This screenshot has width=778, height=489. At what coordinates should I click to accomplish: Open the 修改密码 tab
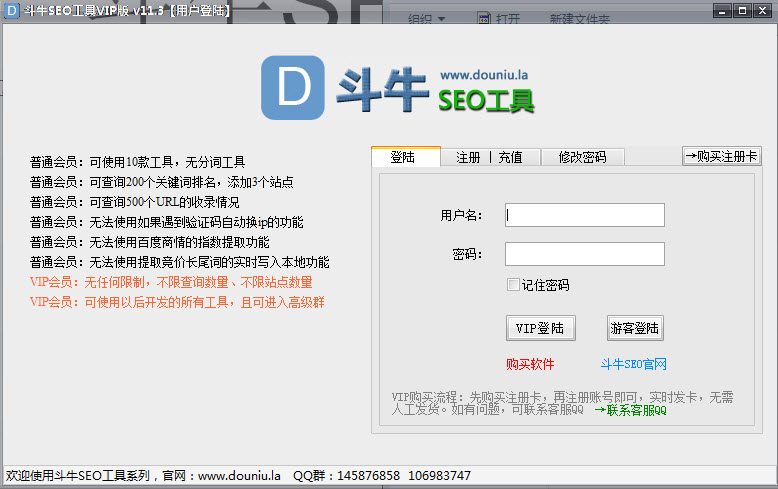[x=582, y=158]
